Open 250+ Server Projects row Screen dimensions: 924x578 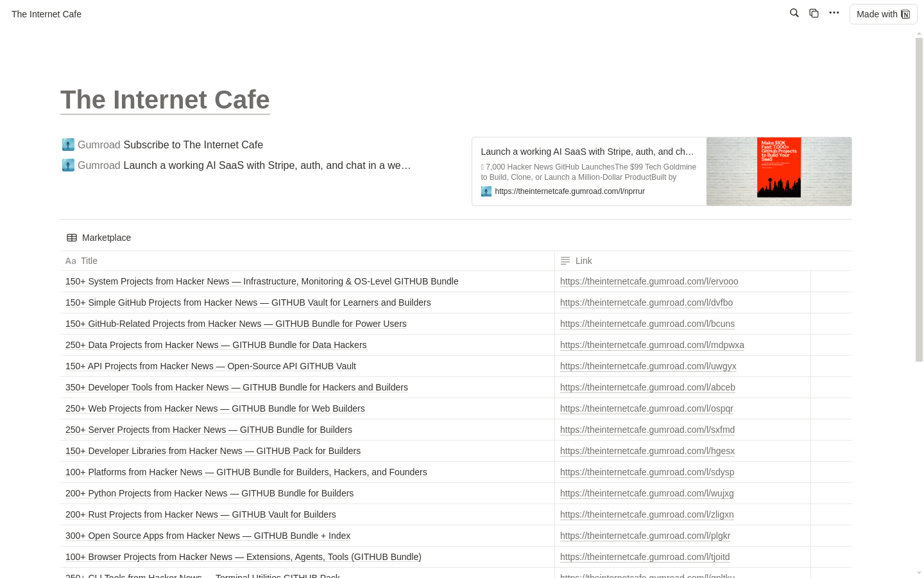pos(209,430)
